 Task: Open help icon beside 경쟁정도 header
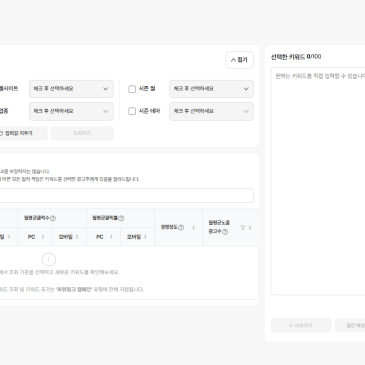(181, 227)
